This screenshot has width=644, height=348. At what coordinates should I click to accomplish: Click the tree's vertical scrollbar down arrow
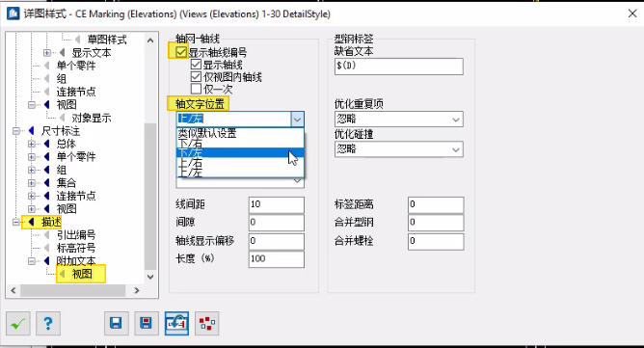pos(150,277)
